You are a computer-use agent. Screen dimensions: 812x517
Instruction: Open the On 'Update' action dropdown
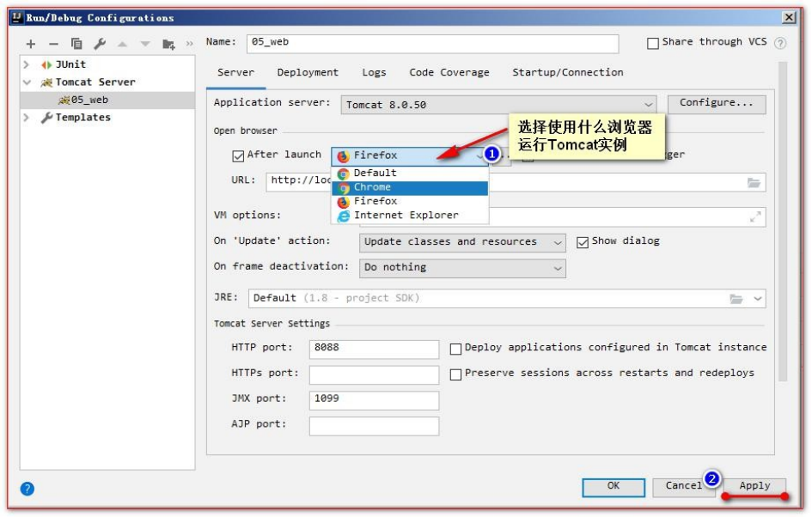(x=462, y=242)
